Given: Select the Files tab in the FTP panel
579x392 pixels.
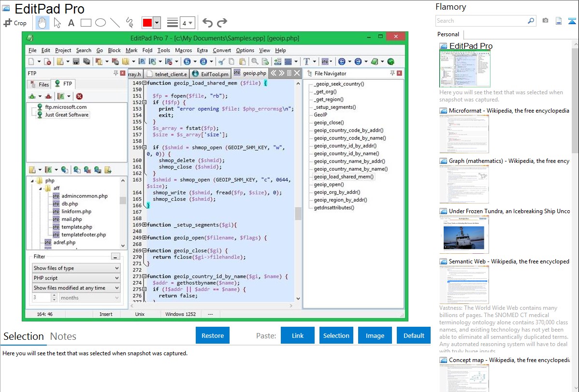Looking at the screenshot, I should [x=40, y=84].
